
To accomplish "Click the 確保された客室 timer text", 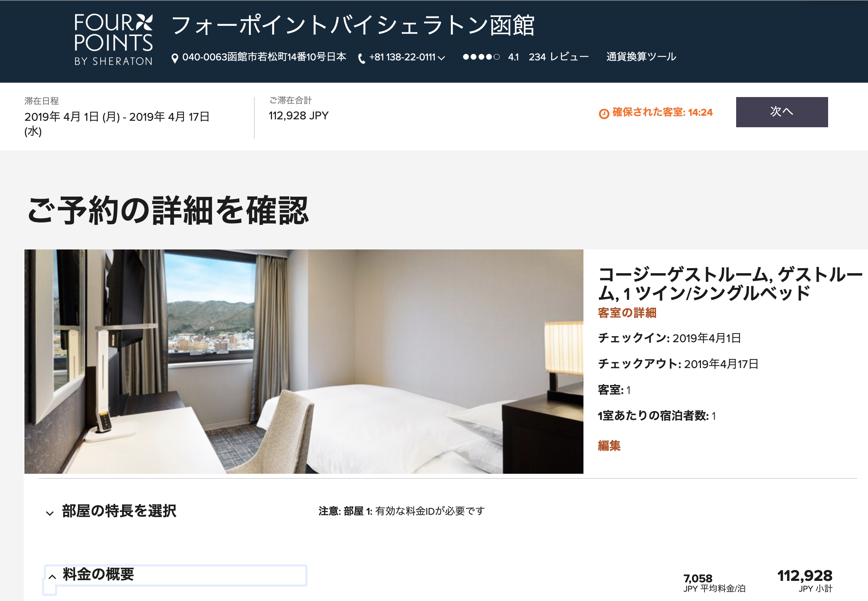I will (x=662, y=112).
